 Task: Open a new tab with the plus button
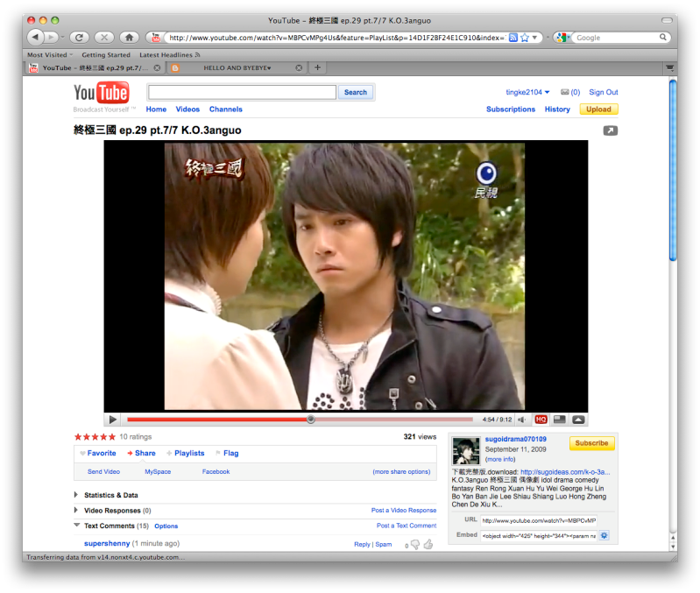tap(317, 67)
